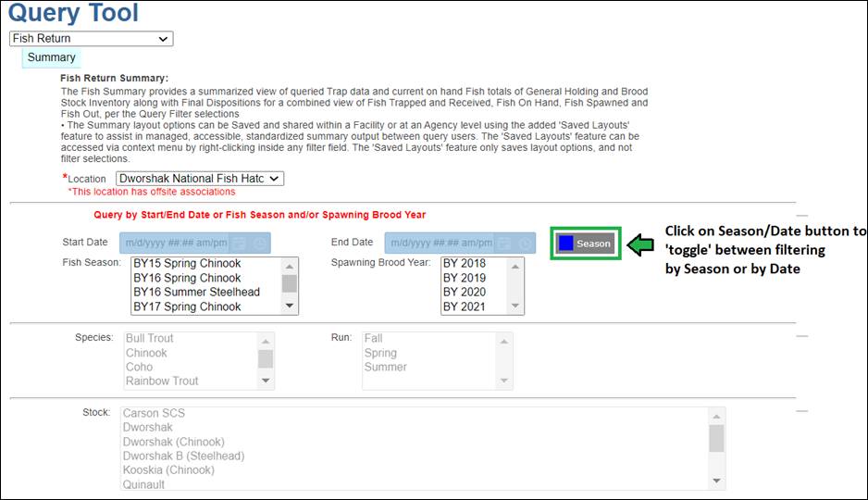Image resolution: width=868 pixels, height=500 pixels.
Task: Open End Date calendar picker icon
Action: (504, 244)
